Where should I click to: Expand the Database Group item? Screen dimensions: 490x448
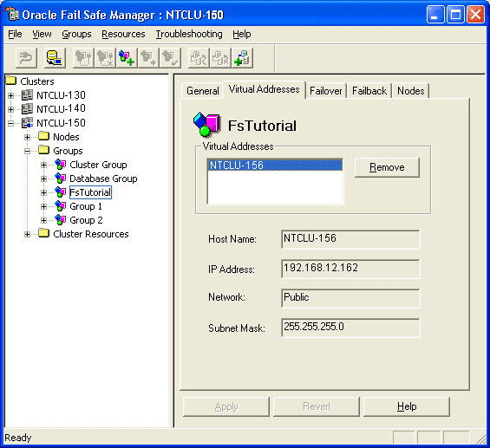(43, 179)
